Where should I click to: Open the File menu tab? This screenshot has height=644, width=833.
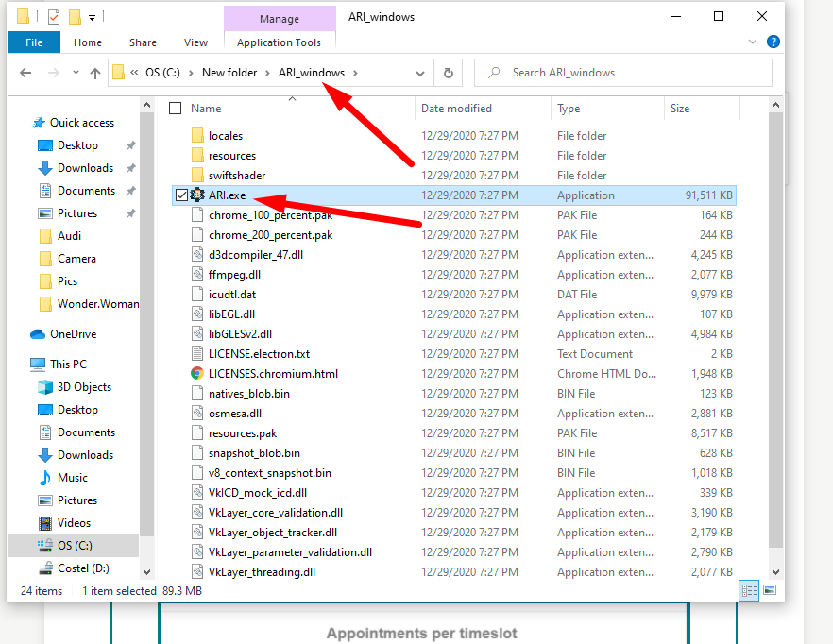click(34, 42)
